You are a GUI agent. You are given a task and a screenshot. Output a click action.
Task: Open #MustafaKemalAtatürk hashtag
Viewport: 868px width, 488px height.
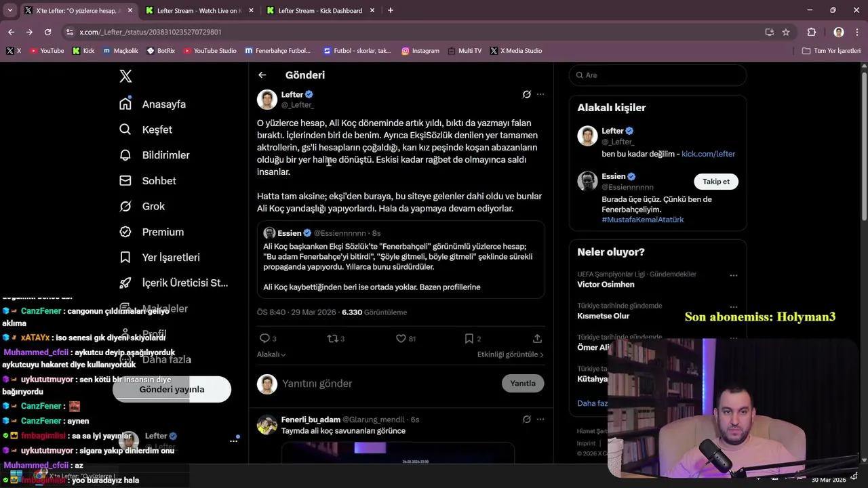[642, 220]
